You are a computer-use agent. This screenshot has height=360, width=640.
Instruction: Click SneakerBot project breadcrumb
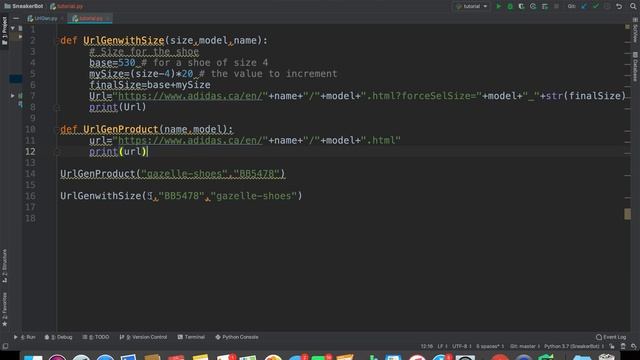tap(24, 6)
